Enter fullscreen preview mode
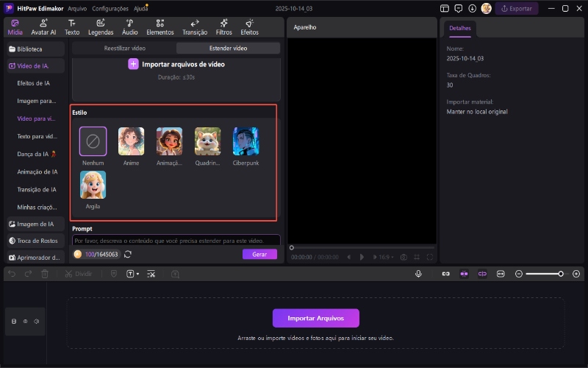 pyautogui.click(x=430, y=257)
